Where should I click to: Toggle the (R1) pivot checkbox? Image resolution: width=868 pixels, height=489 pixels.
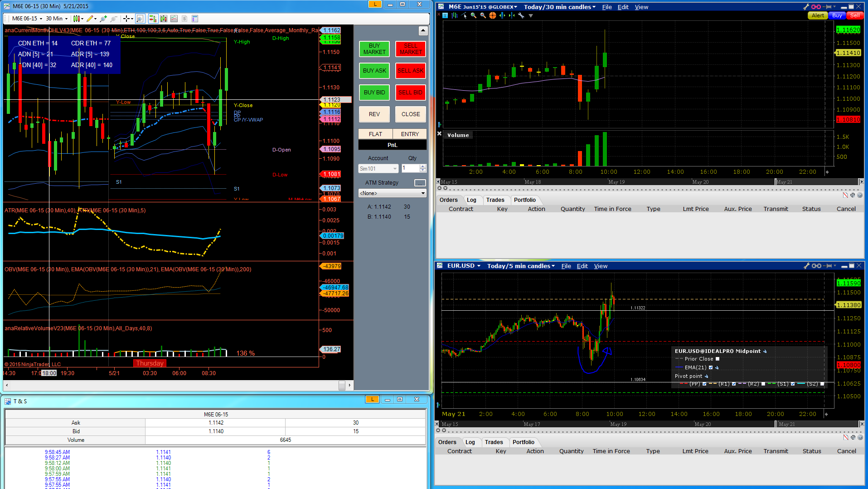click(734, 384)
